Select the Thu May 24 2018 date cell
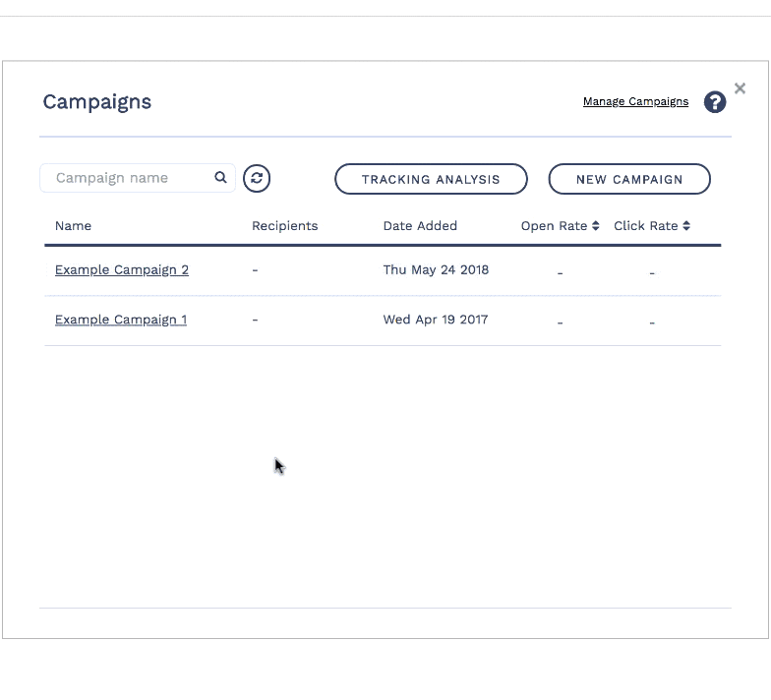Viewport: 771px width, 700px height. click(436, 269)
